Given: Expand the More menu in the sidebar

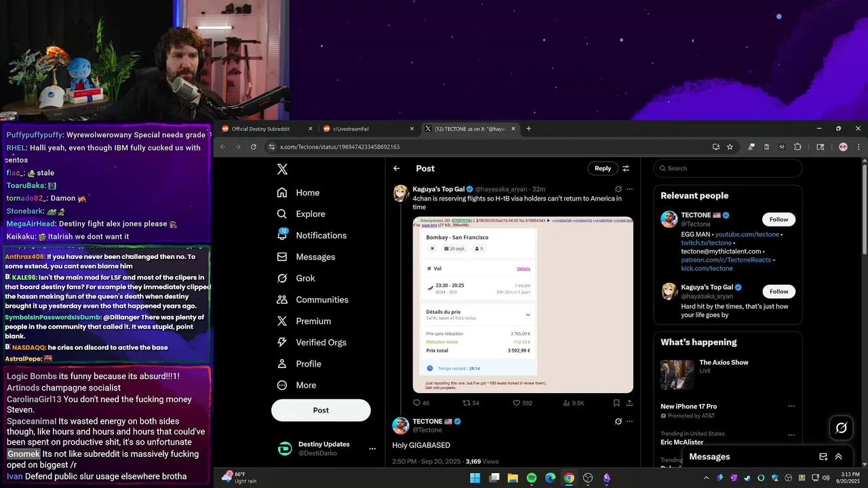Looking at the screenshot, I should pos(296,385).
